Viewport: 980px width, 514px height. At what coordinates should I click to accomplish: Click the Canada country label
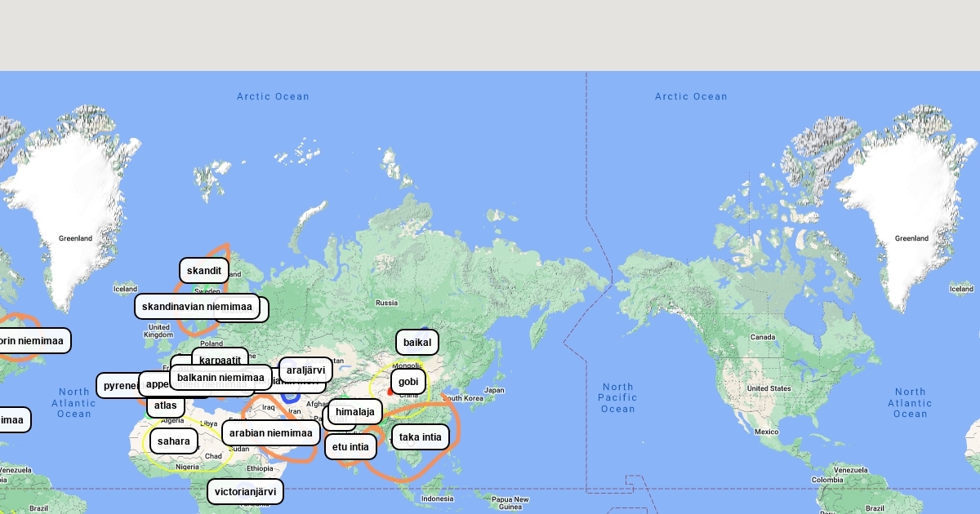click(x=762, y=337)
